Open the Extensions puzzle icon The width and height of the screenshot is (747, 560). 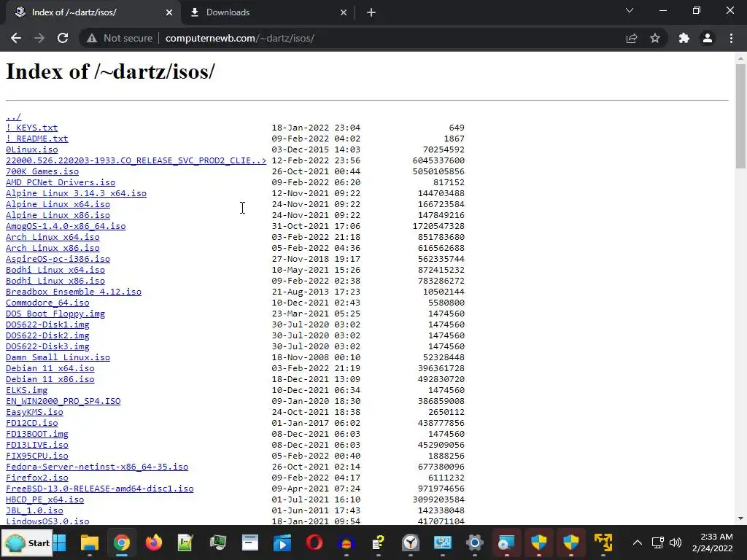click(684, 38)
